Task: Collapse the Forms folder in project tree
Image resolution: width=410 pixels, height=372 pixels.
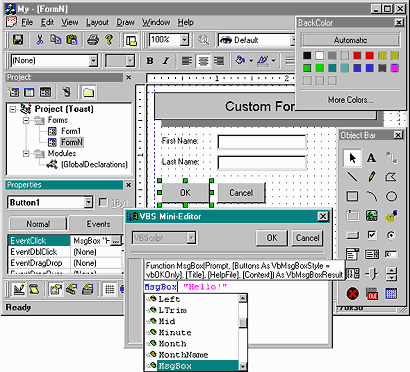Action: [x=26, y=120]
